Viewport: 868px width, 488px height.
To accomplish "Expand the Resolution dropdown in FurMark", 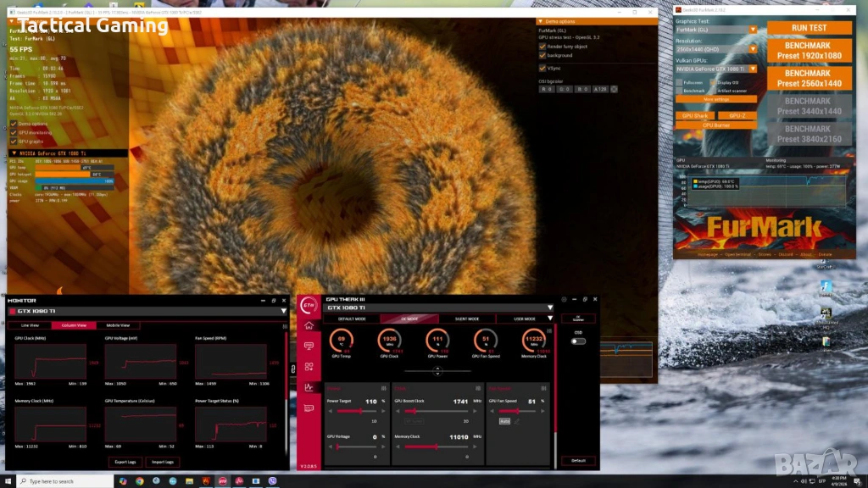I will (752, 49).
